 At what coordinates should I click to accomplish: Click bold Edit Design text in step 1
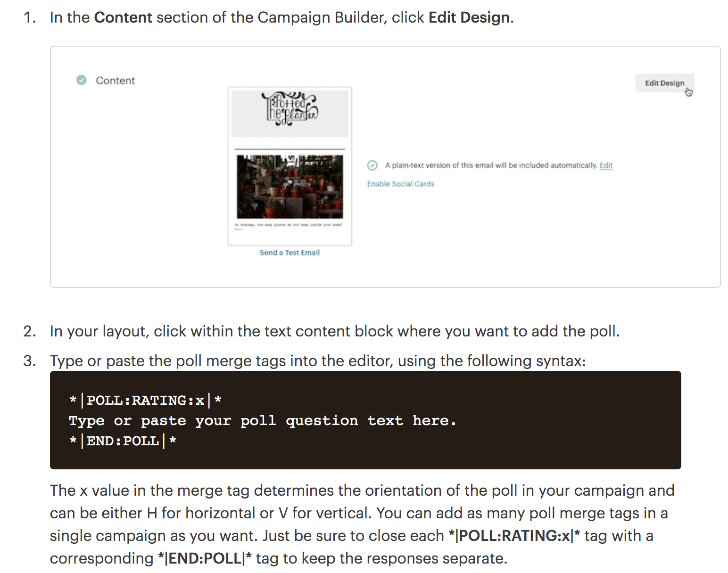469,17
